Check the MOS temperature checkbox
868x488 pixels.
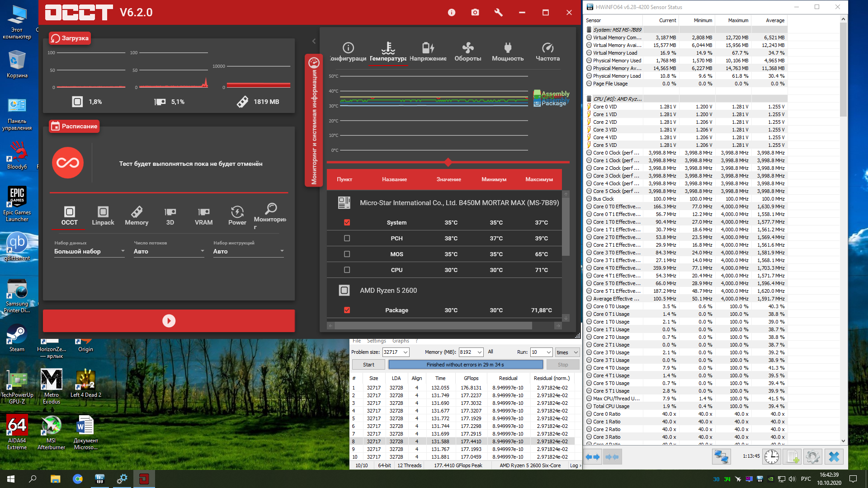pos(347,254)
